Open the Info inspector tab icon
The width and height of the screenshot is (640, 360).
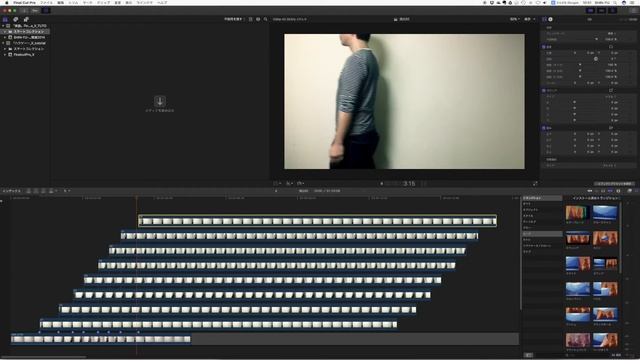[551, 19]
